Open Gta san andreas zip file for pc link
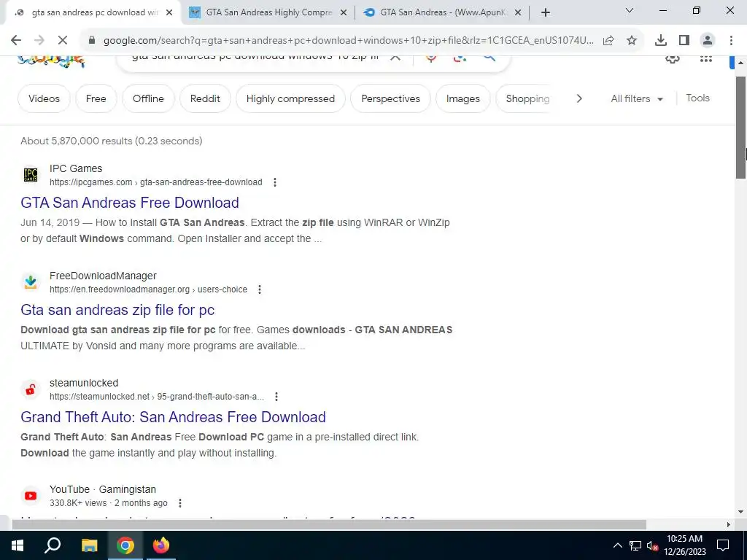The height and width of the screenshot is (560, 747). click(x=117, y=310)
